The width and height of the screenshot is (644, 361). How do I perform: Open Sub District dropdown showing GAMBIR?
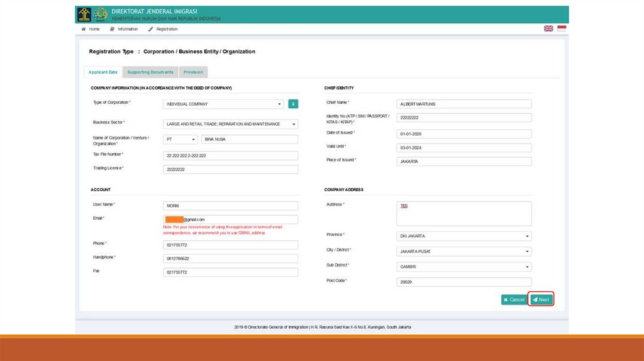tap(464, 267)
